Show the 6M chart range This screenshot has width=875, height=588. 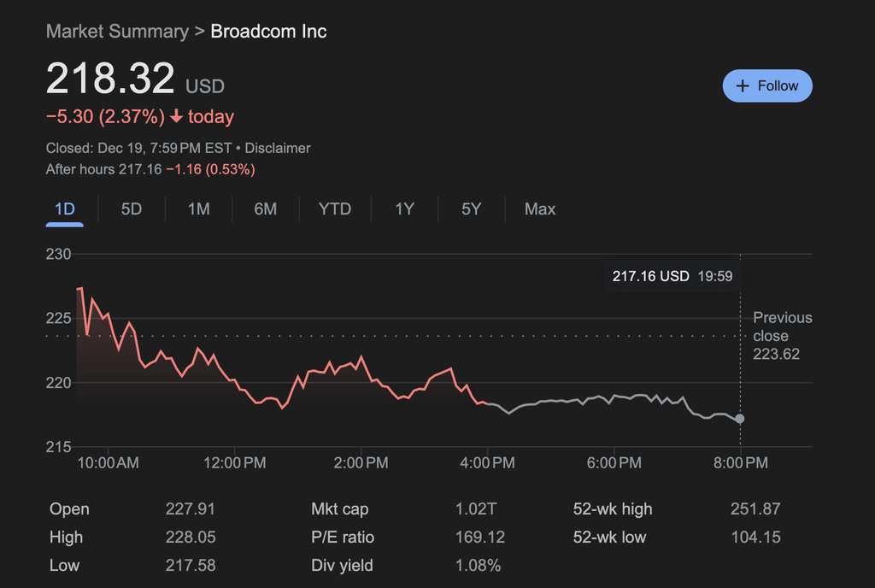coord(266,209)
